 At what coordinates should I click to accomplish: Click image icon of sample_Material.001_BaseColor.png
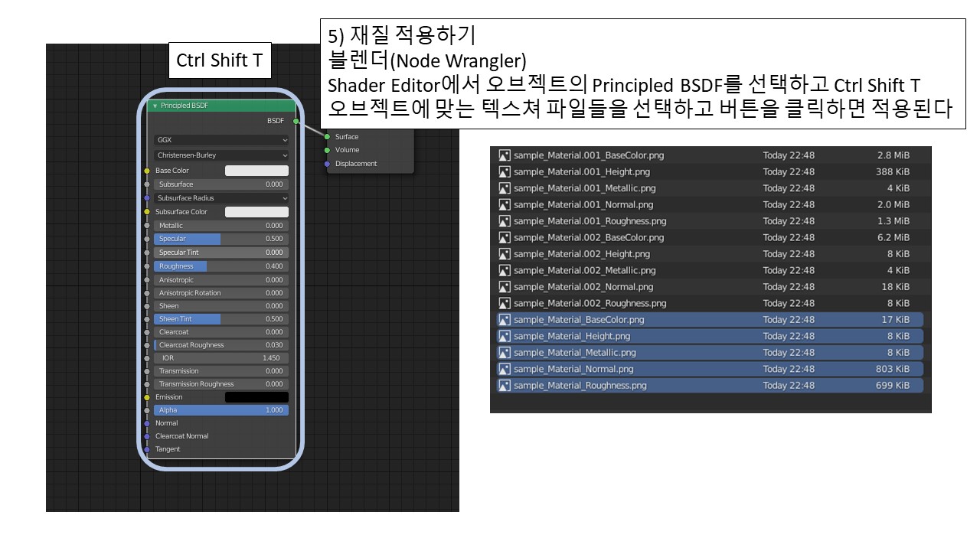point(505,155)
